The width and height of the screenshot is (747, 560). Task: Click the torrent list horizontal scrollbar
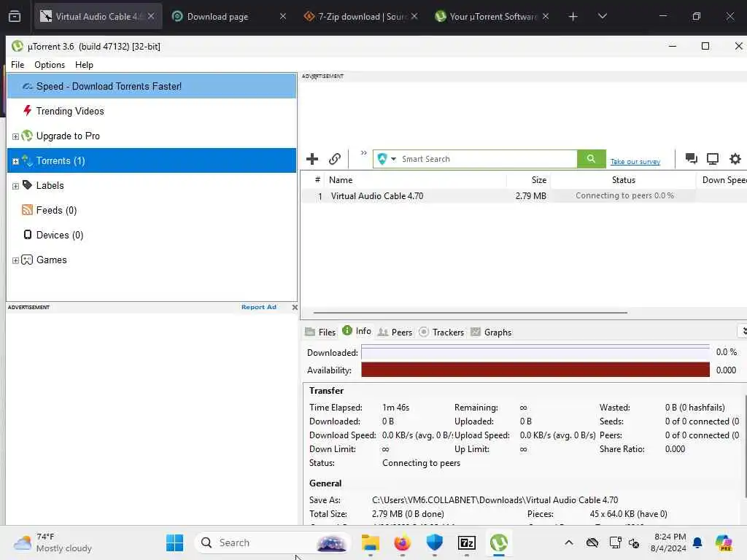(x=471, y=313)
